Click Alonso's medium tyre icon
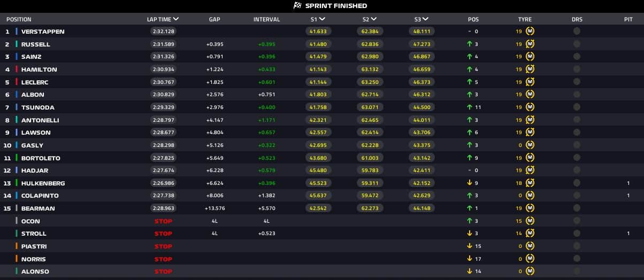 pyautogui.click(x=530, y=271)
